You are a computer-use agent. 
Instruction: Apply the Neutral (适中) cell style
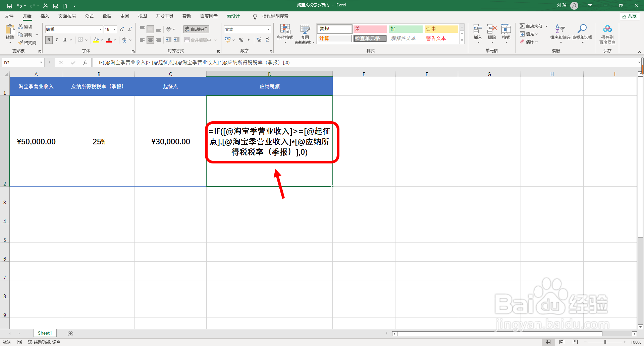441,29
